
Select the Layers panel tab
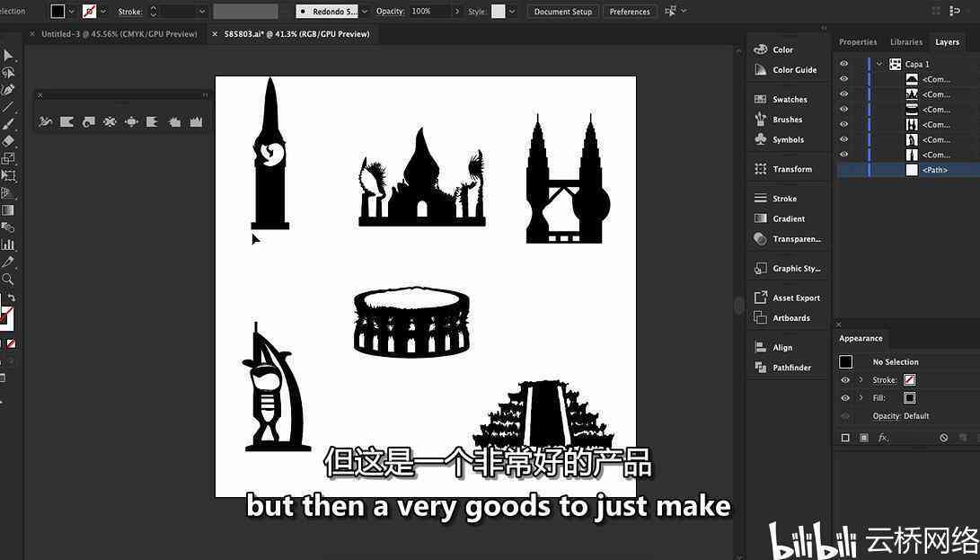click(947, 42)
